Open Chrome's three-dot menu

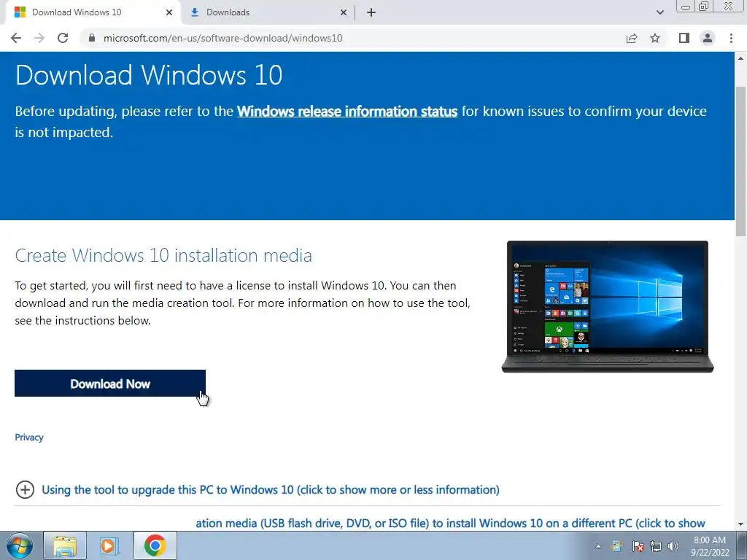731,38
